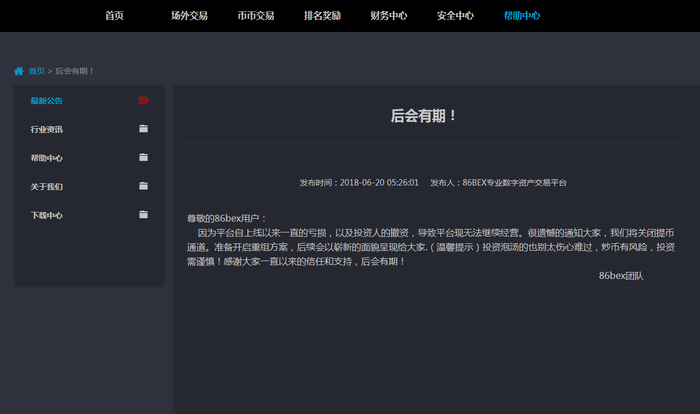Screen dimensions: 700x414
Task: Click the folder icon beside 下载中心
Action: tap(143, 214)
